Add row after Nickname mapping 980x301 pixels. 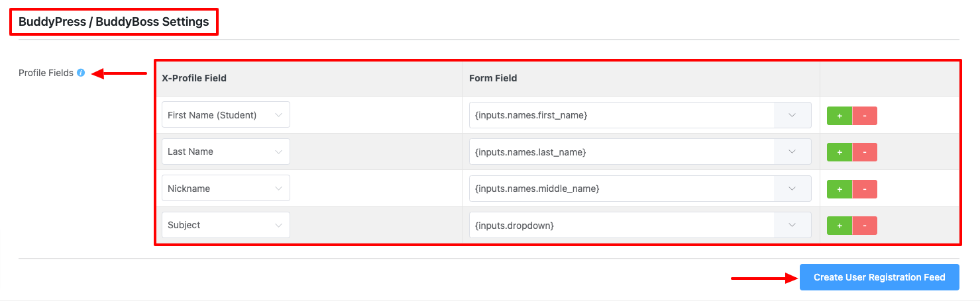click(840, 189)
